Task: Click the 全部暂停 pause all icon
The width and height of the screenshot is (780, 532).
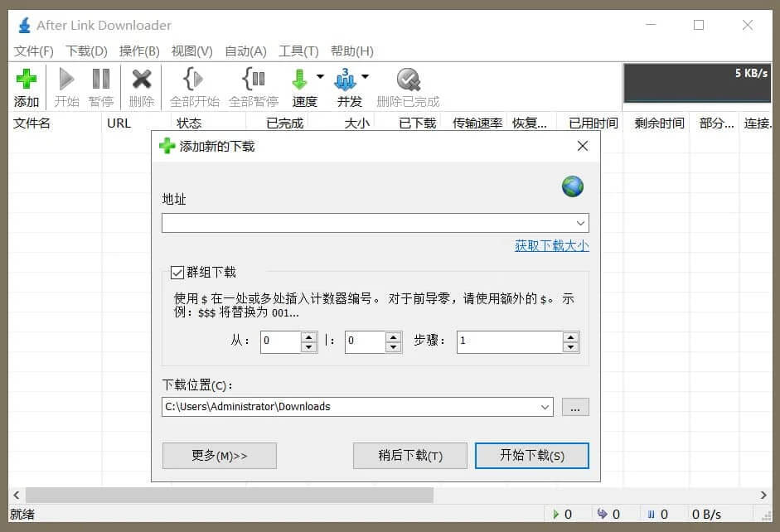Action: [x=254, y=80]
